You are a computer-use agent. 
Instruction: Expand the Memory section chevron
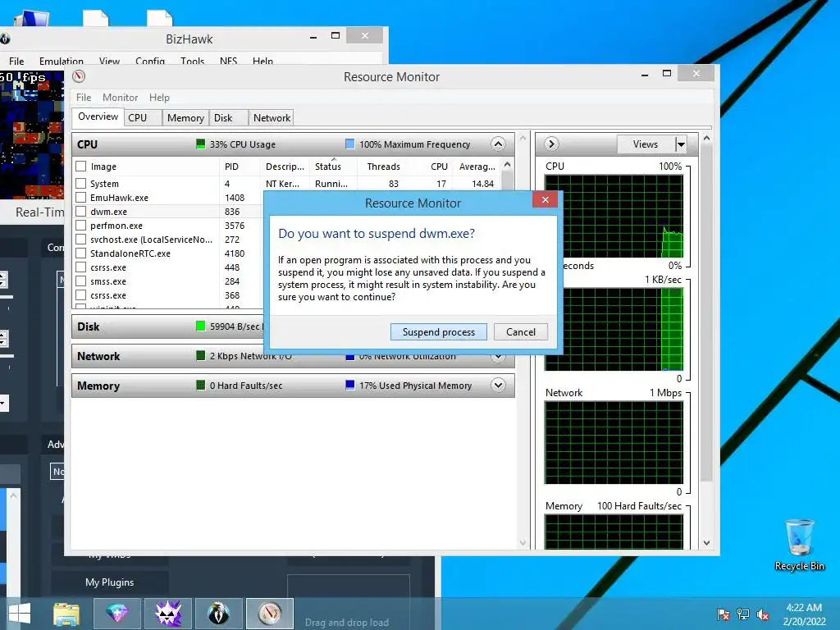(x=498, y=386)
